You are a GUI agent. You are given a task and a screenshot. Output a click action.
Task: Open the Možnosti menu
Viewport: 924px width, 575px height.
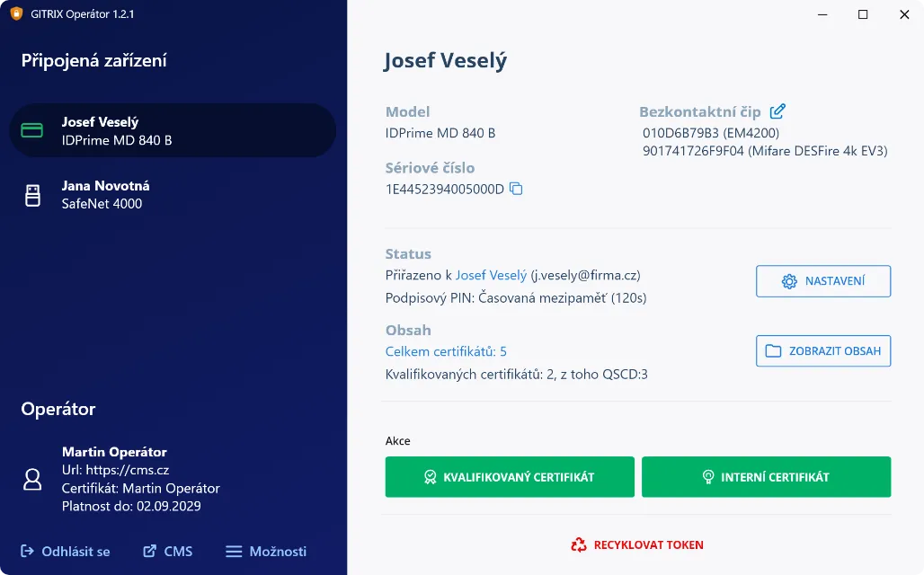point(266,551)
